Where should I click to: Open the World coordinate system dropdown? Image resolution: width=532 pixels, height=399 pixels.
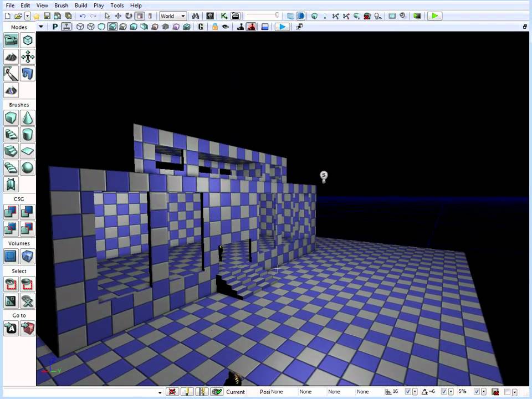[x=173, y=16]
